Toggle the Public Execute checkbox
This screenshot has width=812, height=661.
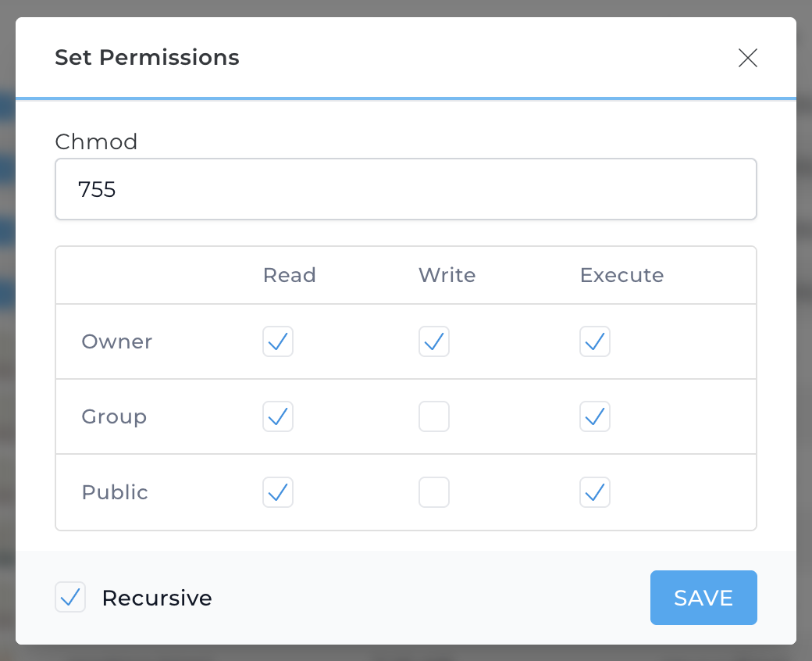[x=595, y=492]
